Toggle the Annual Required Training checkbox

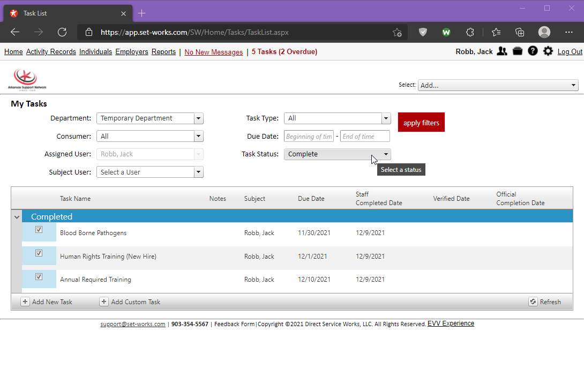click(x=39, y=277)
